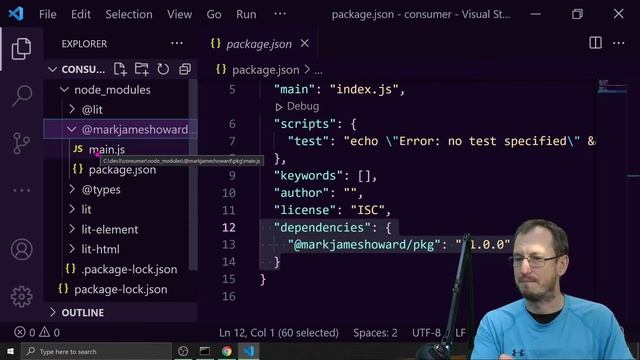Open Chrome from the taskbar
Viewport: 640px width, 360px height.
point(227,351)
